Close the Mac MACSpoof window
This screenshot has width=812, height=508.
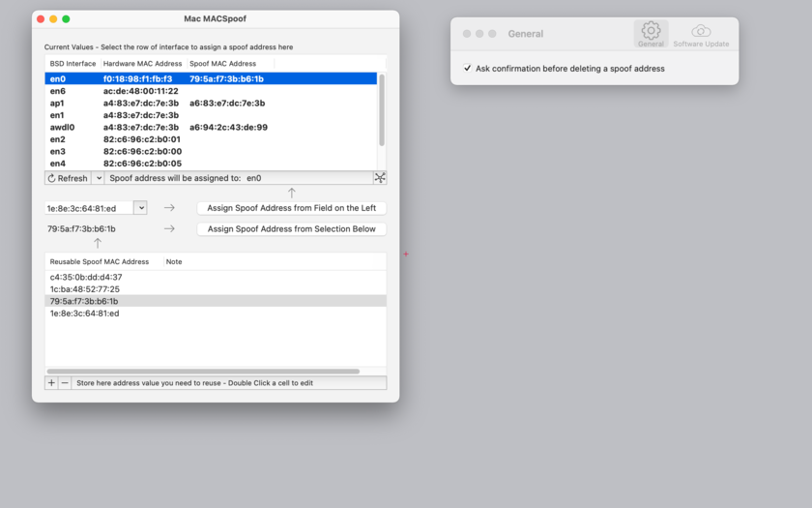point(41,19)
